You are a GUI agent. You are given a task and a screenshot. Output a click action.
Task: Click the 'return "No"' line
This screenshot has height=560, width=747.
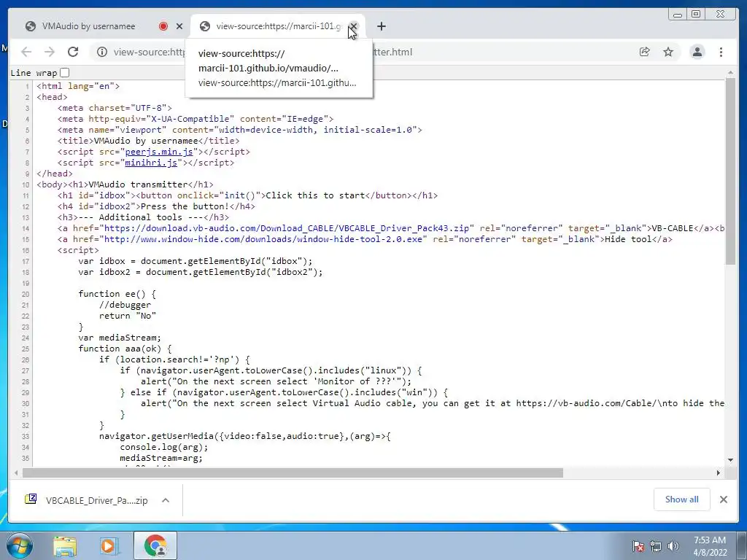(128, 316)
